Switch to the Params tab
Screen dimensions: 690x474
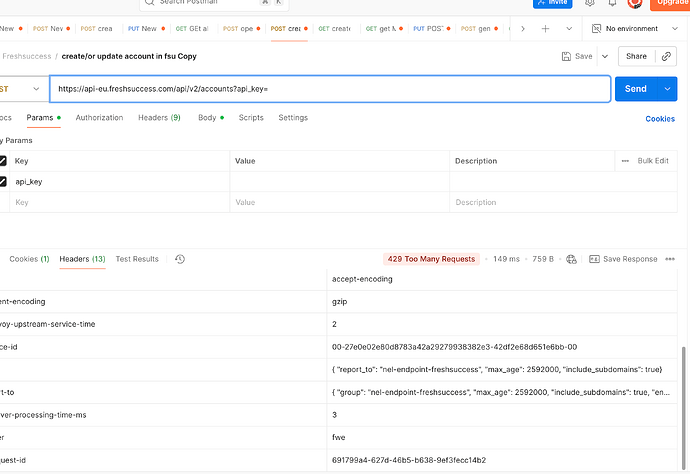44,118
